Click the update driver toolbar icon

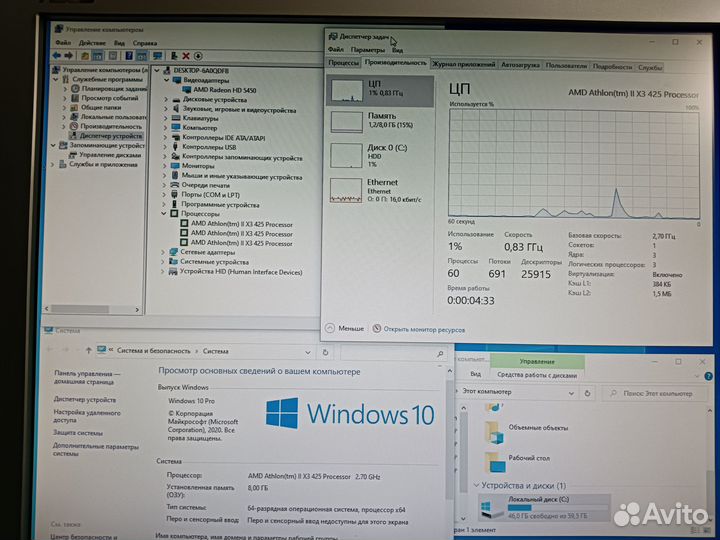(x=174, y=56)
